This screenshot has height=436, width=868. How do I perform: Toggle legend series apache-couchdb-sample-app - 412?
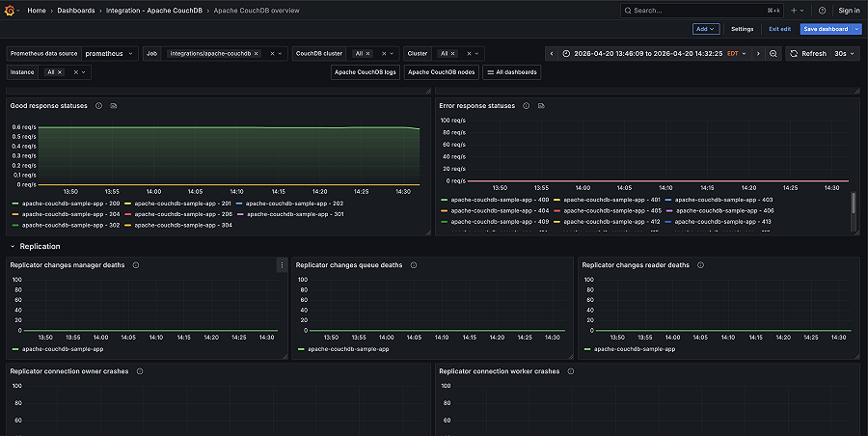coord(612,222)
